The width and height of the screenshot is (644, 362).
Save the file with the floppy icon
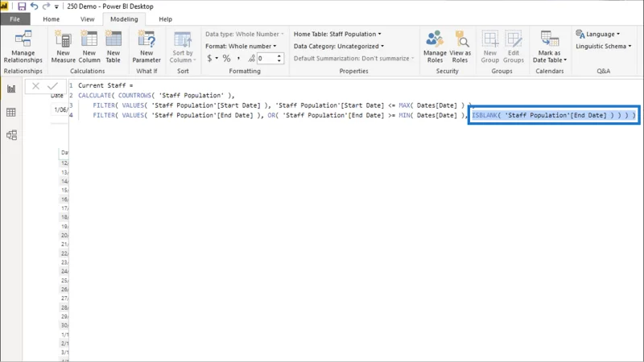22,6
